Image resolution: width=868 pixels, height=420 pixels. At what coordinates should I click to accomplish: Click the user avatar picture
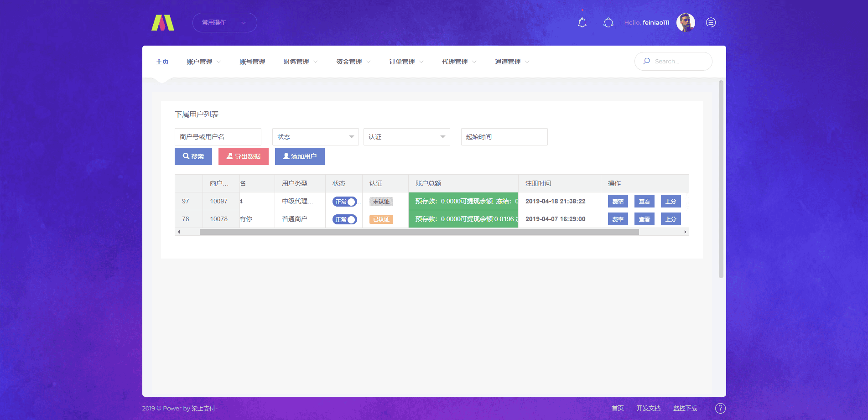685,22
